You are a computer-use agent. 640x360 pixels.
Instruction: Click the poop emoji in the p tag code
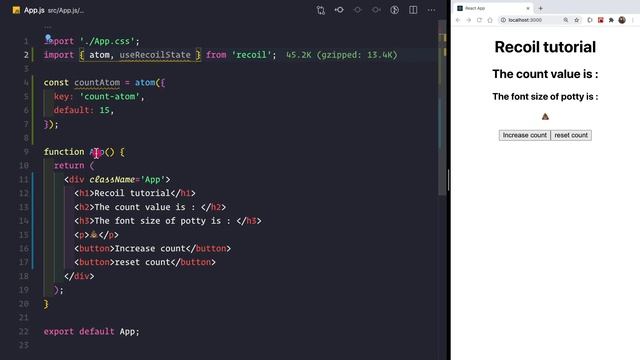point(94,234)
